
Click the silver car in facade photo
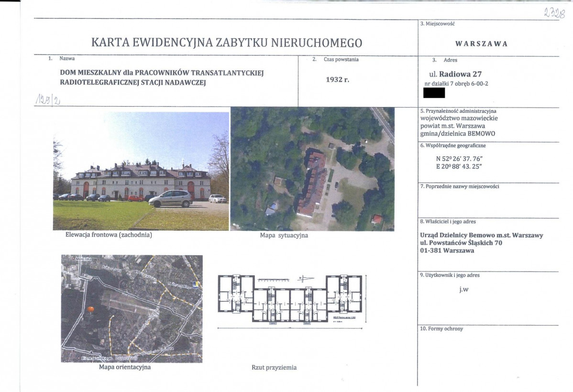point(170,199)
